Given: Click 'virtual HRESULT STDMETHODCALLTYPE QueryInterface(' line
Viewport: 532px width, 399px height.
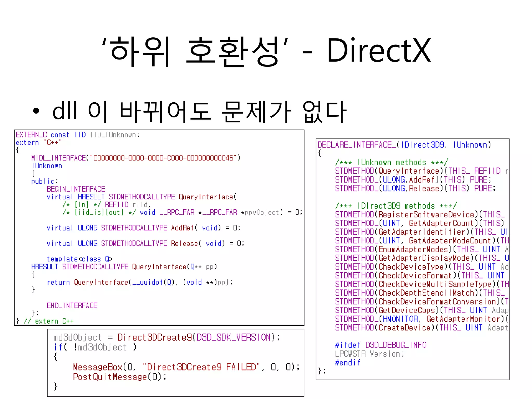Looking at the screenshot, I should tap(142, 197).
